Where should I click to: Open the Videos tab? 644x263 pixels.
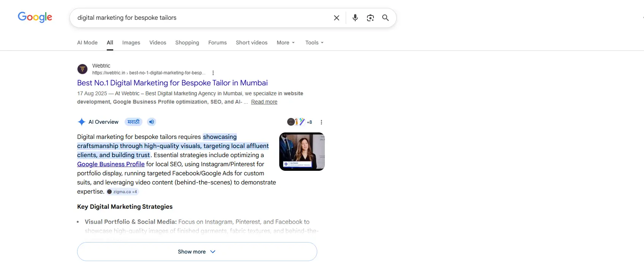158,43
